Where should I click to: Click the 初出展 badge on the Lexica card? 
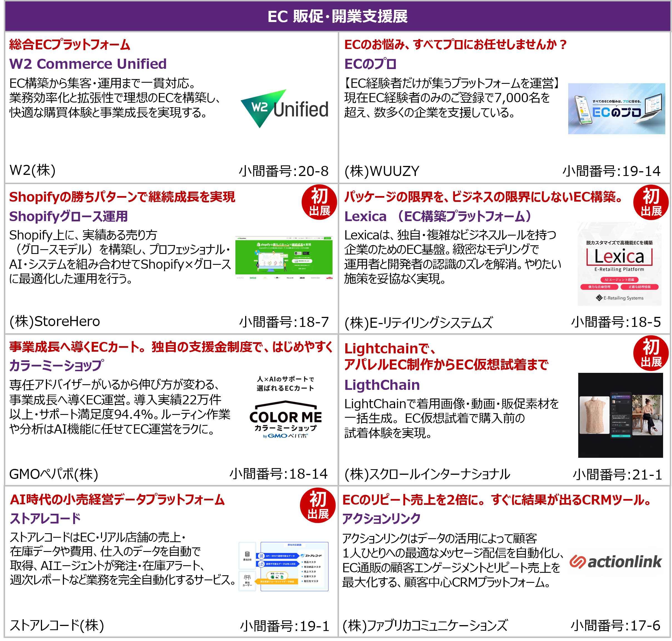click(x=651, y=202)
